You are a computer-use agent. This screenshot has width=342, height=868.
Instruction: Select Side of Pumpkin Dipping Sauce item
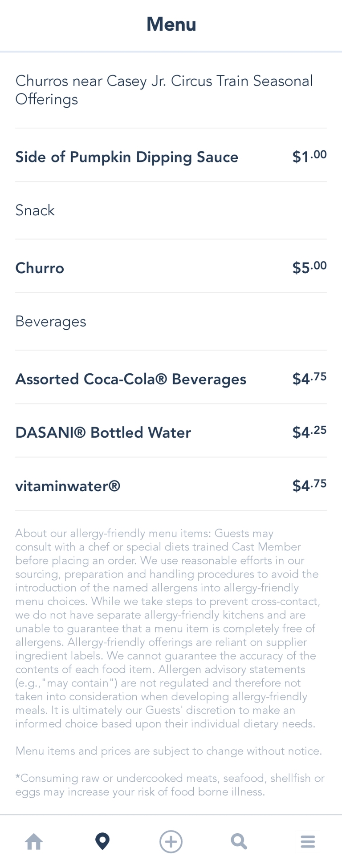pyautogui.click(x=127, y=157)
